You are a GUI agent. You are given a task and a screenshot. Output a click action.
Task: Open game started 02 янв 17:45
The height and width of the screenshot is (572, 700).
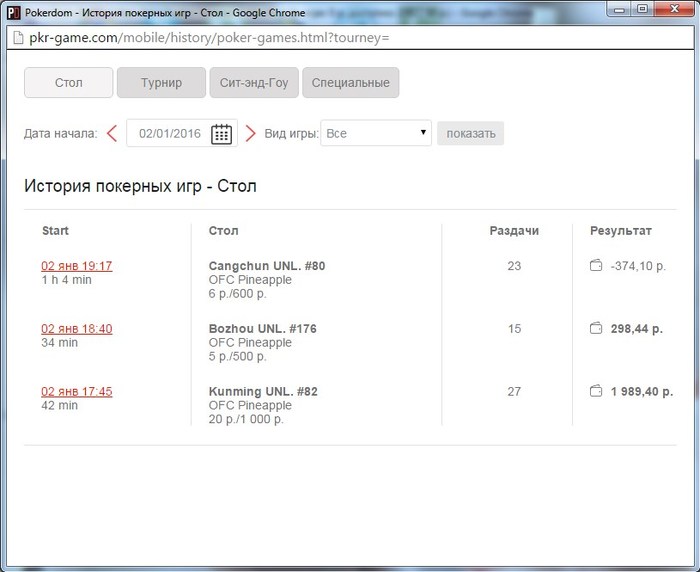[77, 392]
